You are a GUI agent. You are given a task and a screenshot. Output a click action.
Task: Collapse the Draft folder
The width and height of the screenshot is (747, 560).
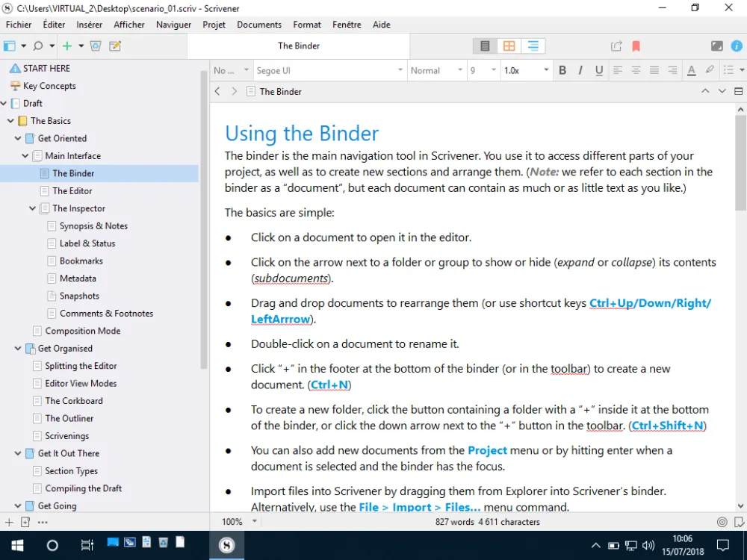tap(4, 103)
